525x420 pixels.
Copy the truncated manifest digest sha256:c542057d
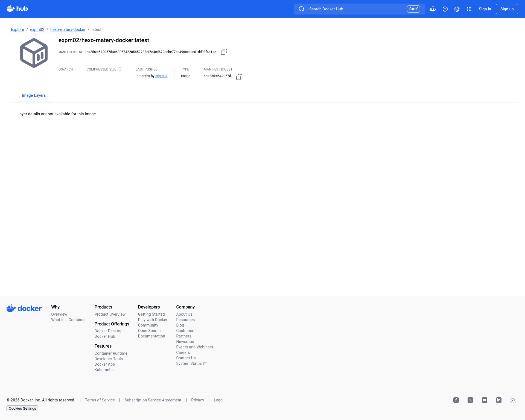pyautogui.click(x=239, y=77)
